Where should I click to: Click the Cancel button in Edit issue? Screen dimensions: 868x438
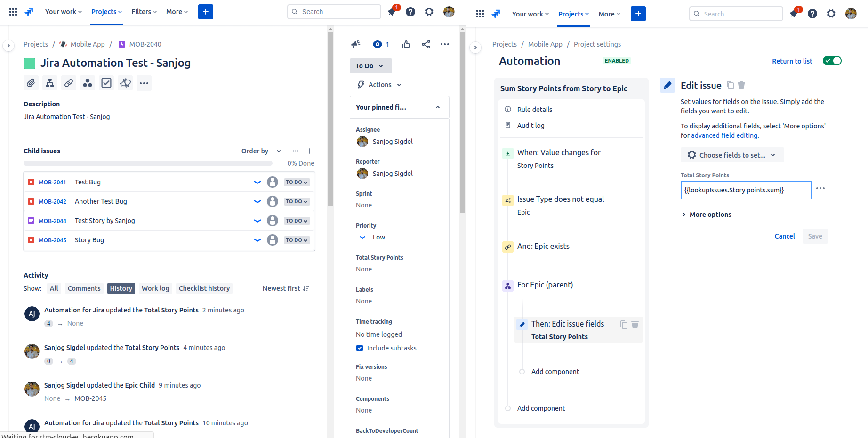pos(785,236)
